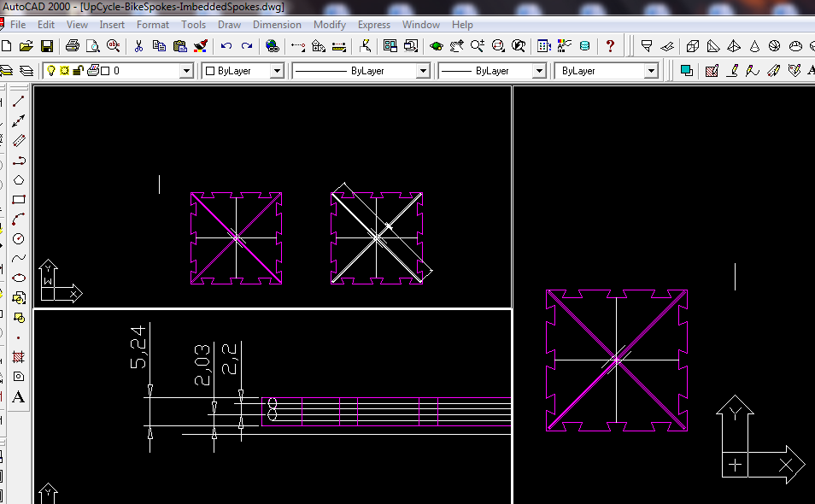Viewport: 815px width, 504px height.
Task: Select the Region tool
Action: [18, 377]
